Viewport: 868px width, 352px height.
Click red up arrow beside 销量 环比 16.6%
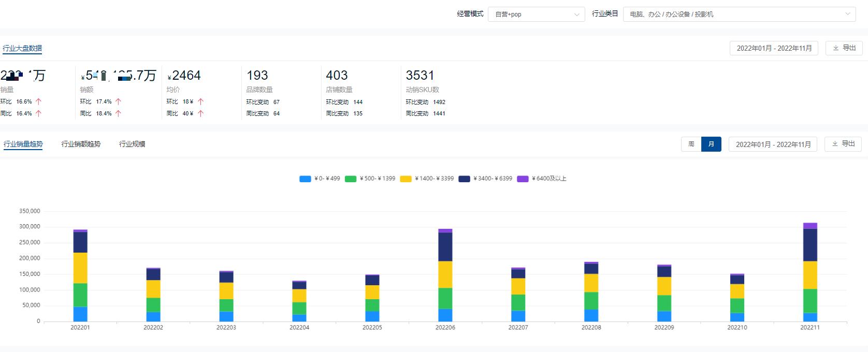[x=38, y=102]
